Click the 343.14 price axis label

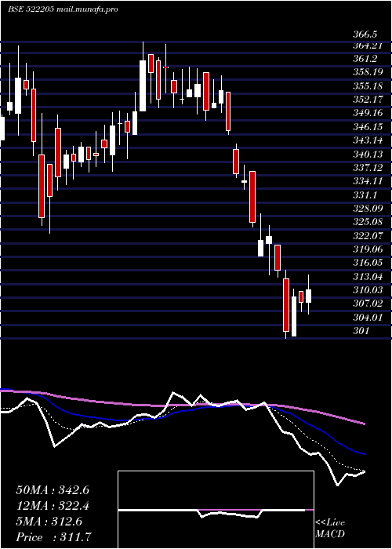click(x=367, y=140)
